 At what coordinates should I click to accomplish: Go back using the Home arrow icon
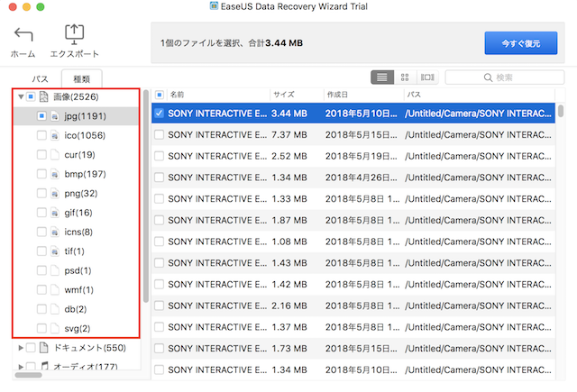[23, 35]
